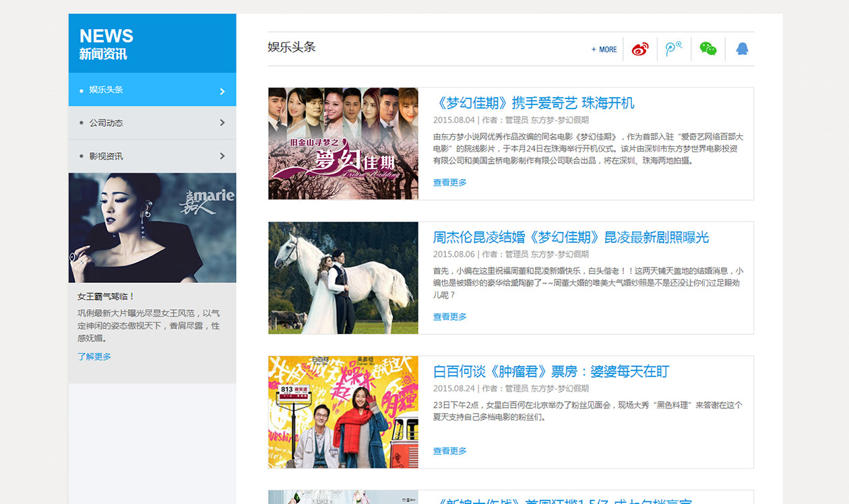Click chevron arrow beside 公司动态
The width and height of the screenshot is (849, 504).
point(222,123)
